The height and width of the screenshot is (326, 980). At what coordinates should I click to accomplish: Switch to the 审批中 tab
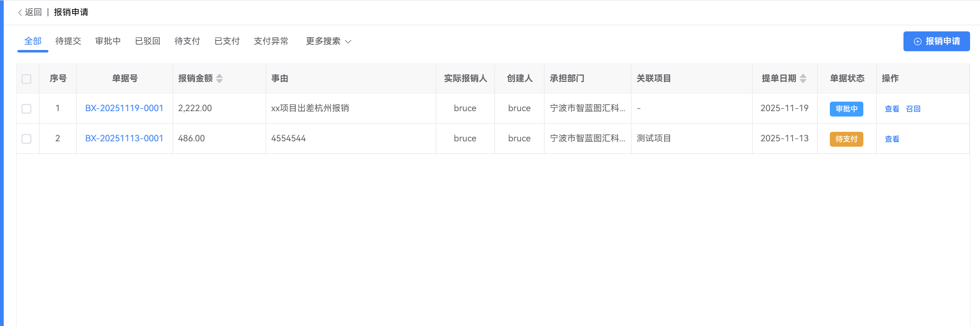(108, 41)
